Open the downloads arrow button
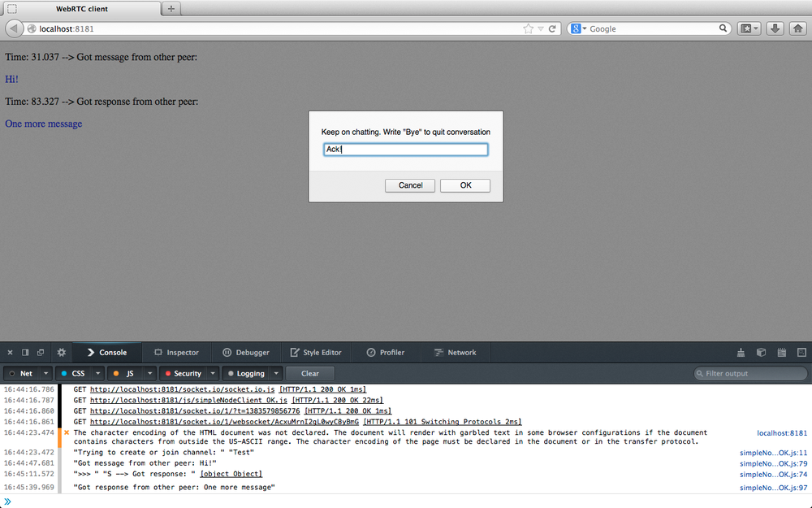Screen dimensions: 812x508 point(775,28)
